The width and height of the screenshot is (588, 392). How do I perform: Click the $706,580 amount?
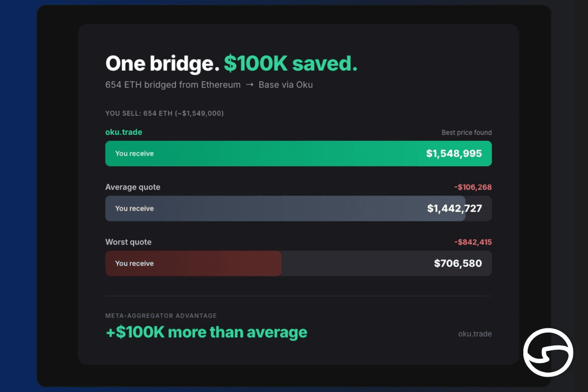[x=458, y=263]
